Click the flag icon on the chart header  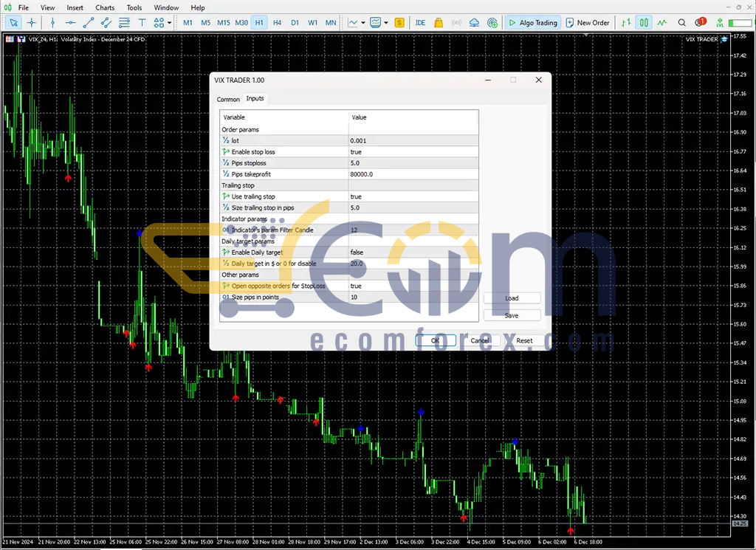[10, 40]
